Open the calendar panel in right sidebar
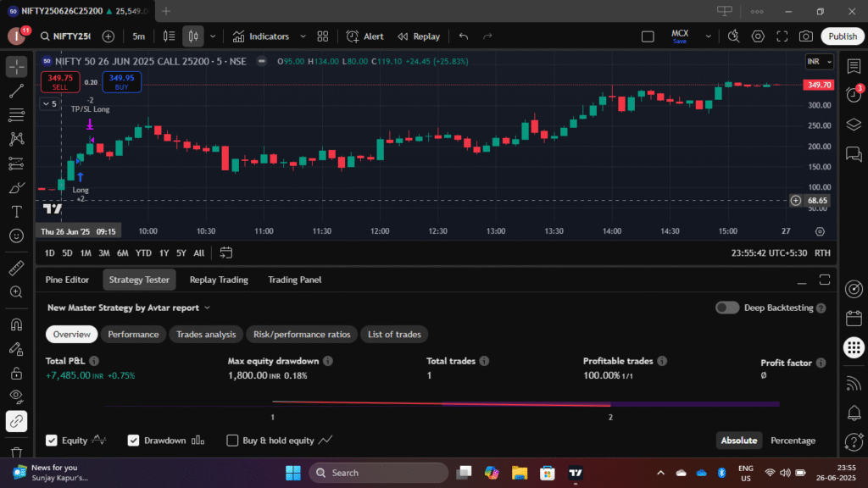Viewport: 868px width, 488px height. click(854, 319)
